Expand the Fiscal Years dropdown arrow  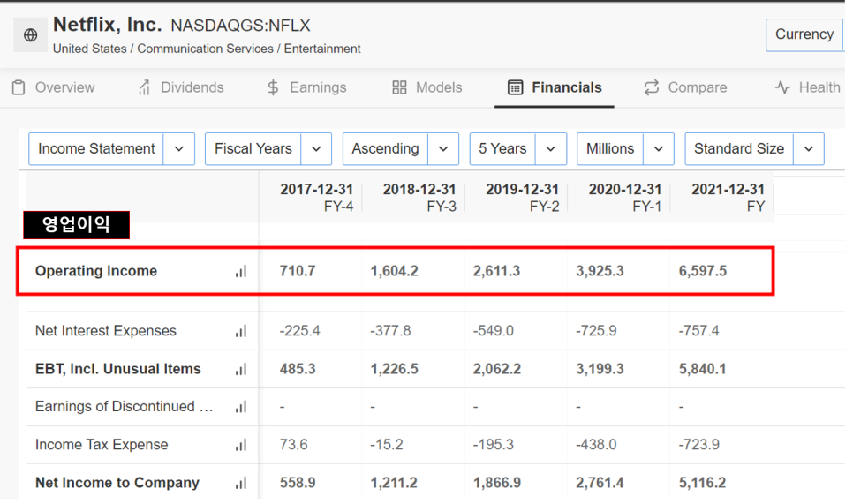coord(316,149)
